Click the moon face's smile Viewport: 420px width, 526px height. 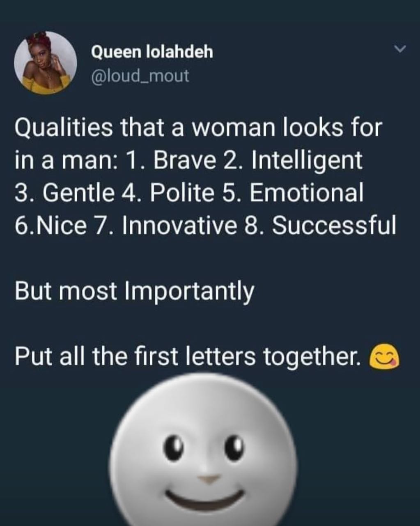pyautogui.click(x=205, y=499)
